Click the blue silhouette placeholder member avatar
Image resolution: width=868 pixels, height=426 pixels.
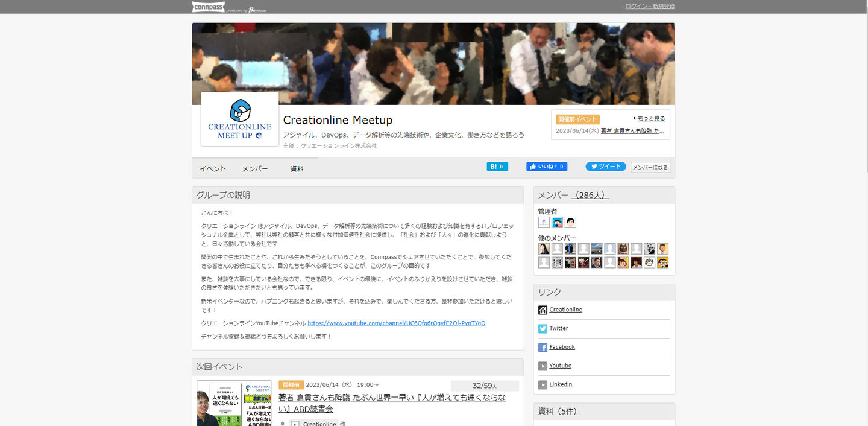[610, 249]
